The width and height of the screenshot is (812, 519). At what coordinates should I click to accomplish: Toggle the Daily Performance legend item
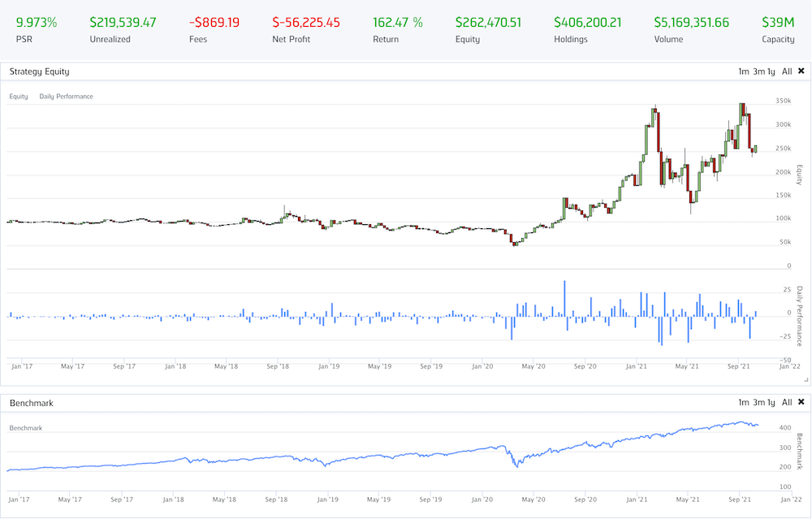point(66,97)
